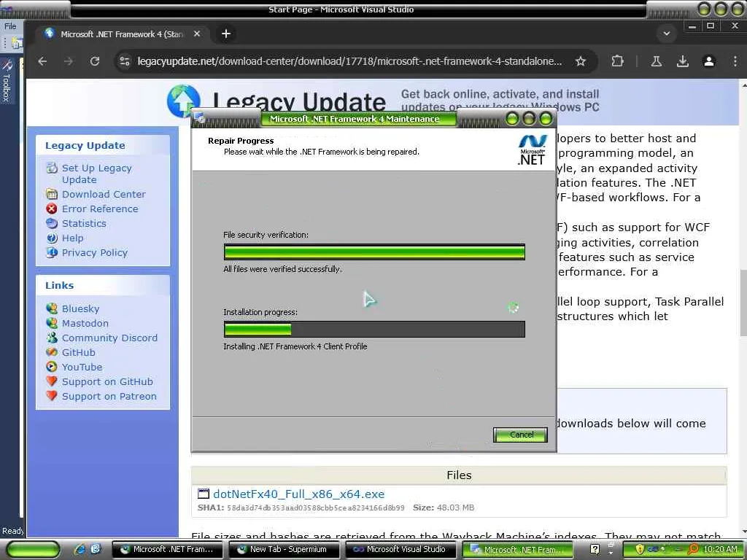Image resolution: width=747 pixels, height=560 pixels.
Task: Click the Microsoft .NET logo in dialog
Action: 532,149
